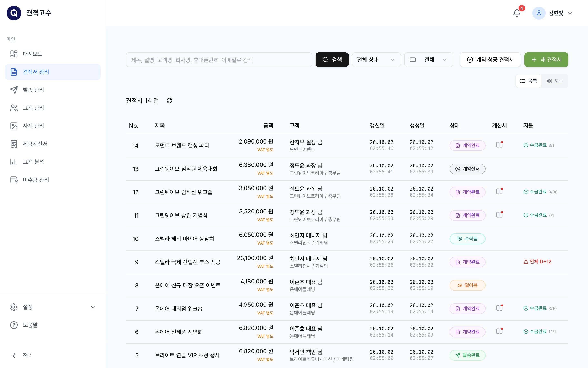Click invoice icon for 온에어 신제품 시연회

(499, 331)
